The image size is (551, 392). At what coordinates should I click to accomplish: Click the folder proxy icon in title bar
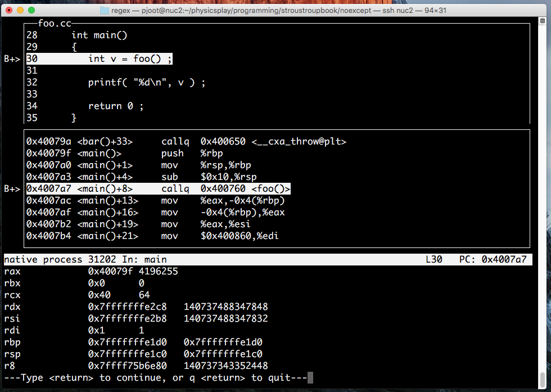click(x=105, y=11)
